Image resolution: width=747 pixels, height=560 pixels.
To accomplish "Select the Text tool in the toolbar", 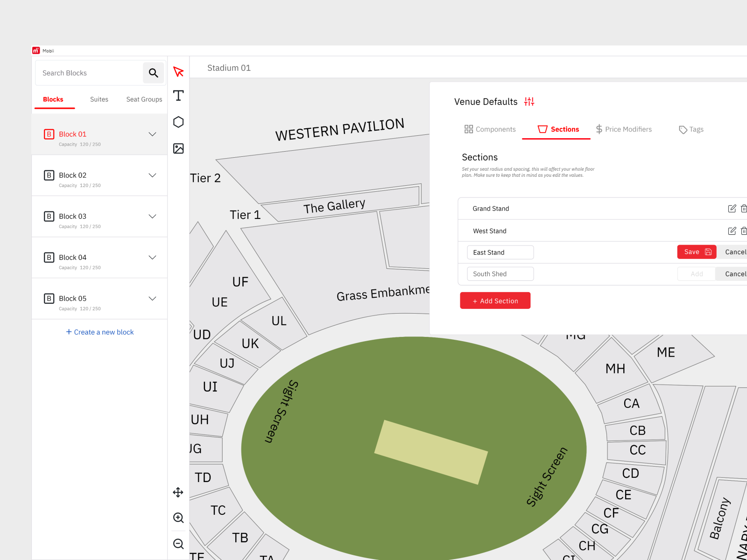I will pos(178,96).
